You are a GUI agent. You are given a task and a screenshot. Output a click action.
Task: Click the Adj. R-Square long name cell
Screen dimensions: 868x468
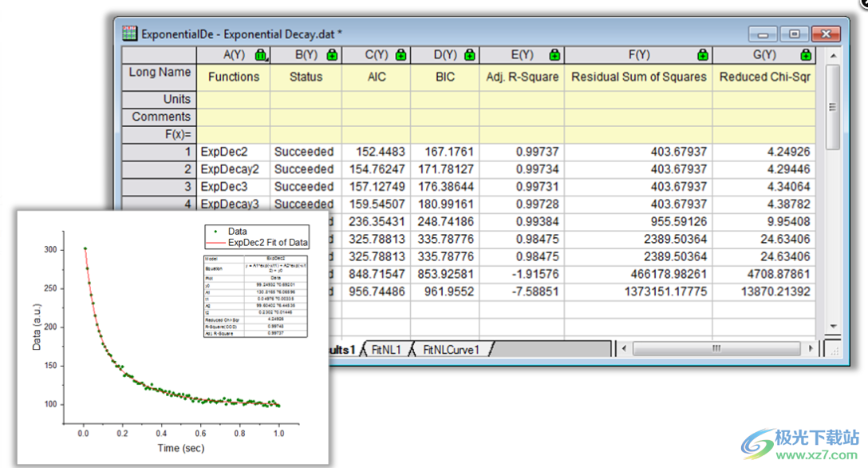click(522, 77)
